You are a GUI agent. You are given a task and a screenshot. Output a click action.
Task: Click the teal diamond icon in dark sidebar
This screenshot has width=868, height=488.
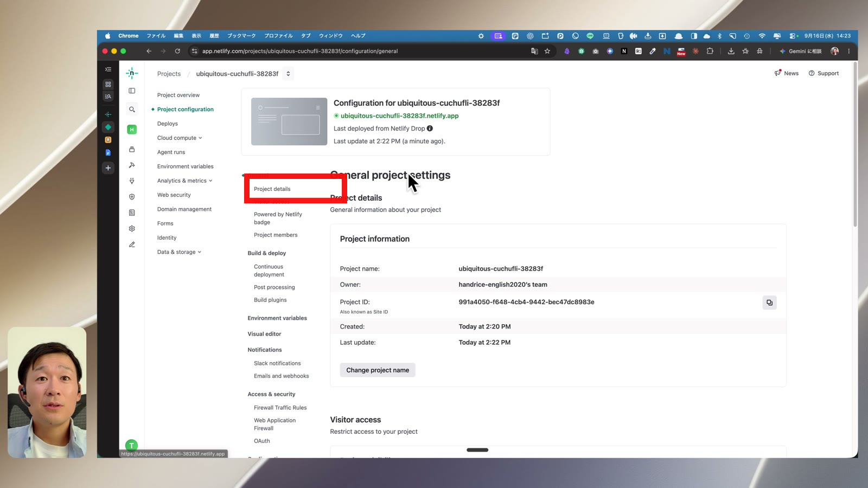point(108,127)
